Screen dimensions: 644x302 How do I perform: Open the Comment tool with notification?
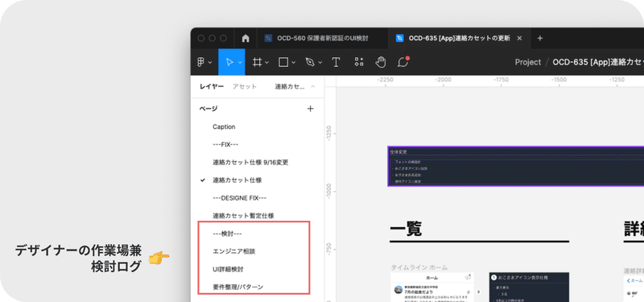(403, 62)
